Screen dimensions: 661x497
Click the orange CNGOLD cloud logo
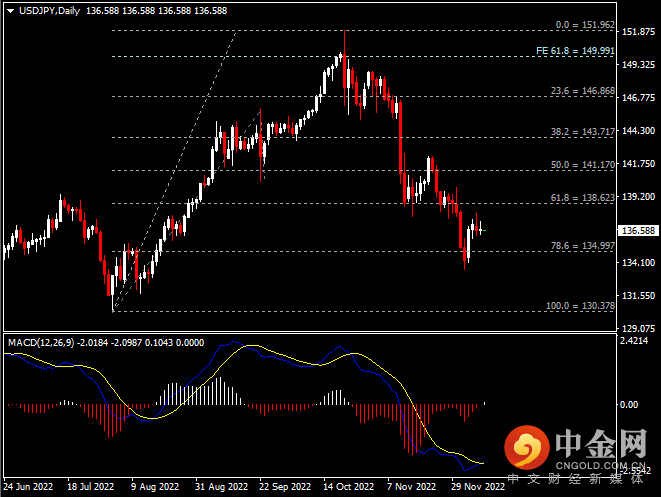click(525, 446)
